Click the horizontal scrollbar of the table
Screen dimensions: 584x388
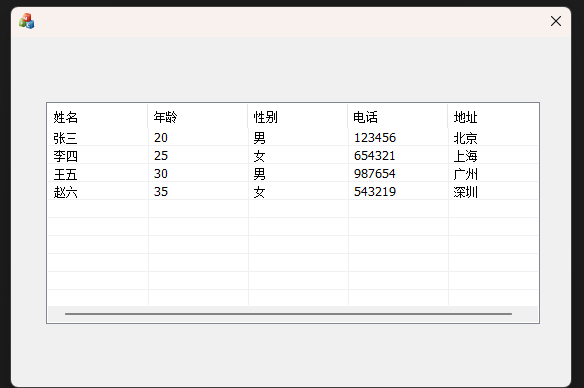[293, 314]
